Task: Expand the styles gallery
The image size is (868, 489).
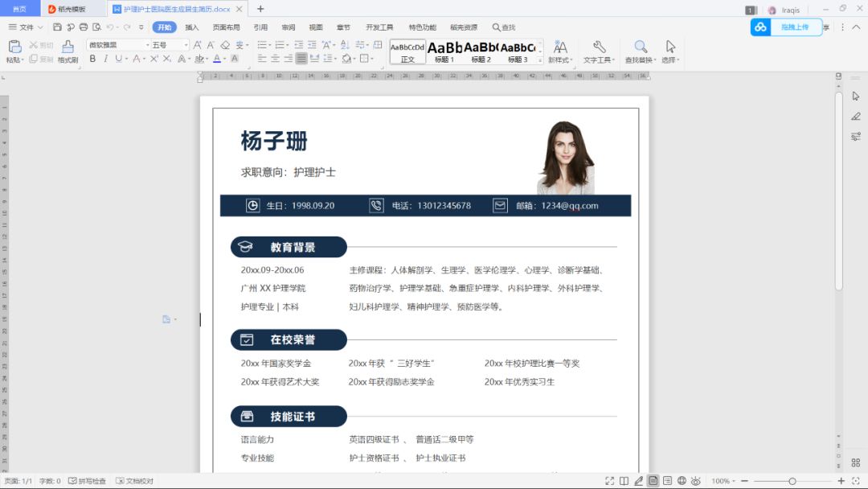Action: coord(540,60)
